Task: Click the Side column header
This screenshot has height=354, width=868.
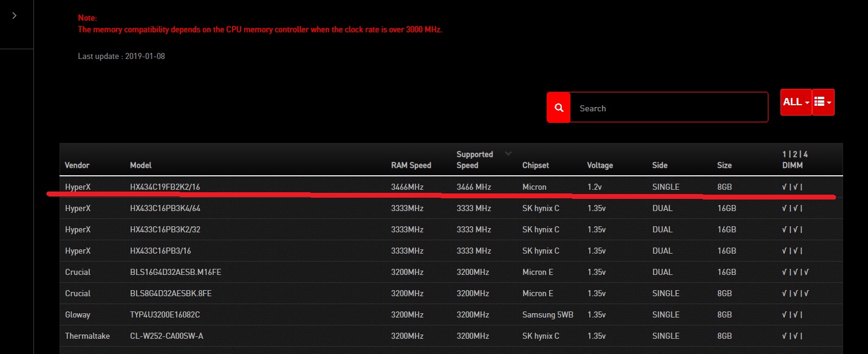Action: point(660,165)
